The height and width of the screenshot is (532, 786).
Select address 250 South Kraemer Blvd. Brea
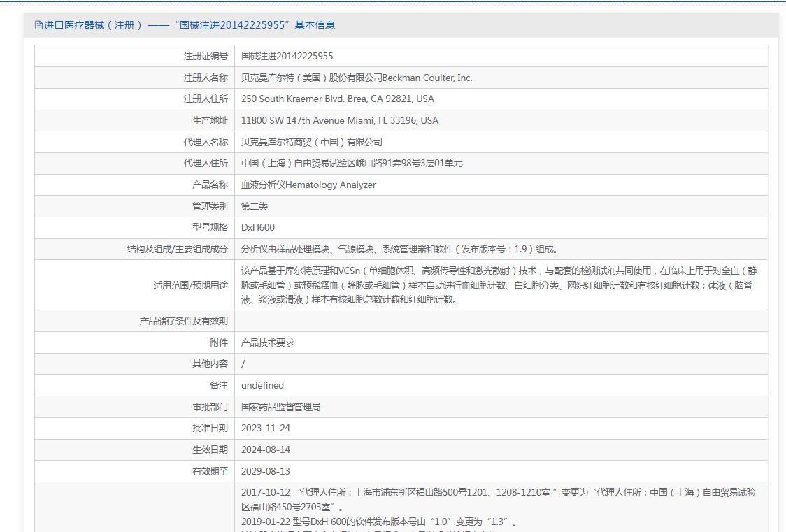pos(337,99)
